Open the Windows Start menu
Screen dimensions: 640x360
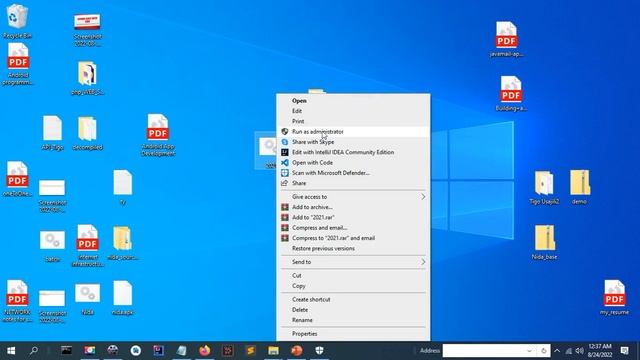(11, 350)
